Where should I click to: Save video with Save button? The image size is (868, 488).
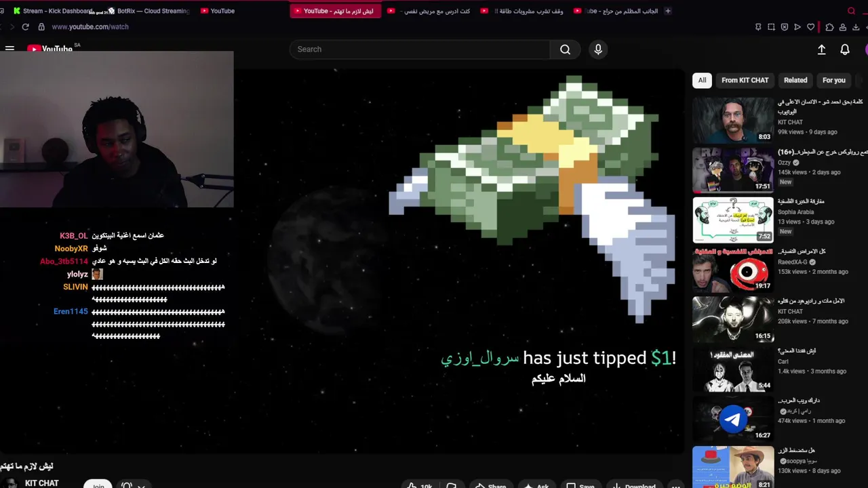point(580,485)
